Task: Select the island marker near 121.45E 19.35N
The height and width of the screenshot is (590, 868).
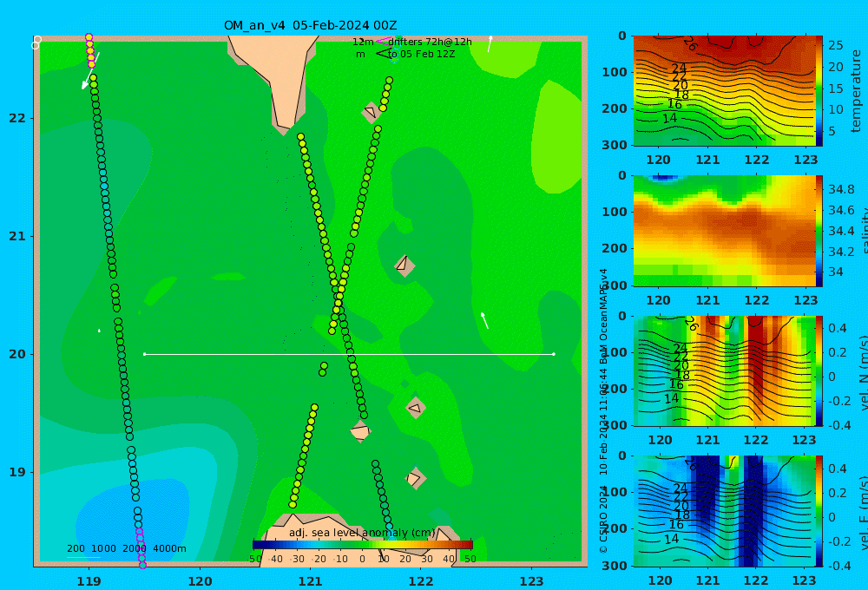Action: pos(360,431)
